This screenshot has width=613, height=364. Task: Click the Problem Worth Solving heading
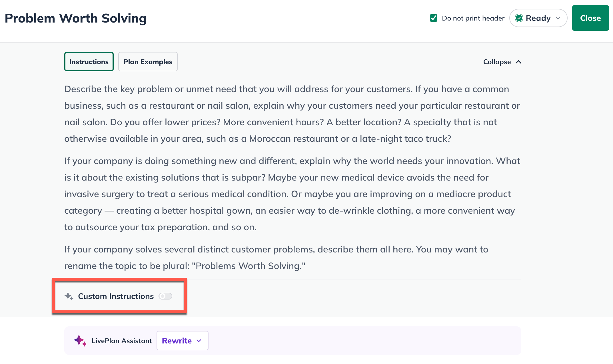coord(76,18)
